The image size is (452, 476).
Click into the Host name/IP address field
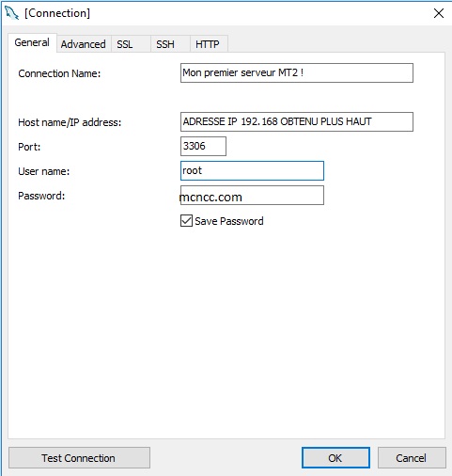point(297,121)
